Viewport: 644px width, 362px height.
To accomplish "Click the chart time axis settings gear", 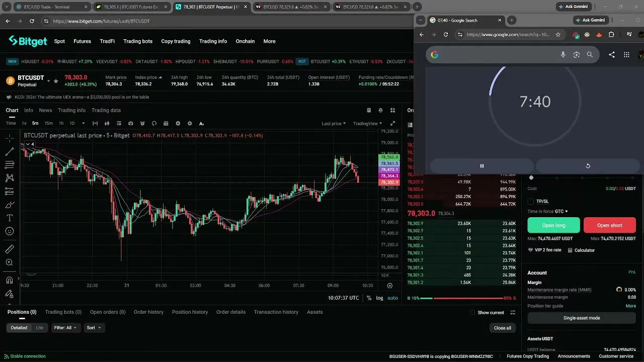I will [389, 286].
